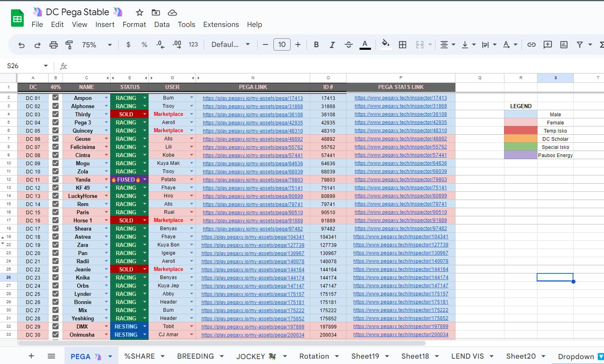This screenshot has width=604, height=364.
Task: Toggle strikethrough formatting
Action: (348, 45)
